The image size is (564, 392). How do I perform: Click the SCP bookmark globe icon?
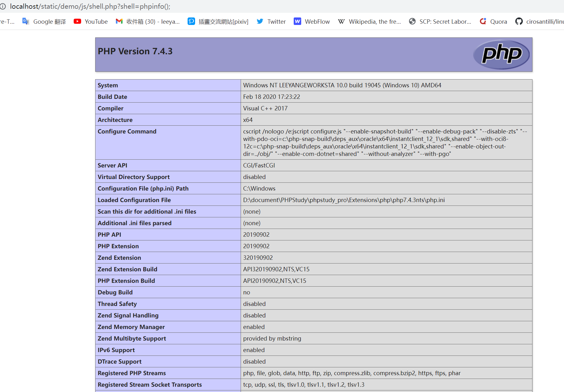(412, 21)
